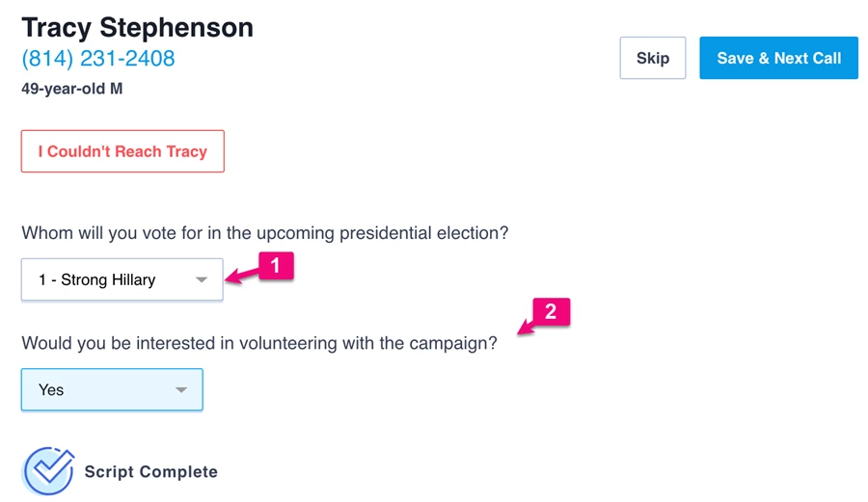Click the volunteering with campaign question text
The height and width of the screenshot is (502, 868).
tap(258, 343)
